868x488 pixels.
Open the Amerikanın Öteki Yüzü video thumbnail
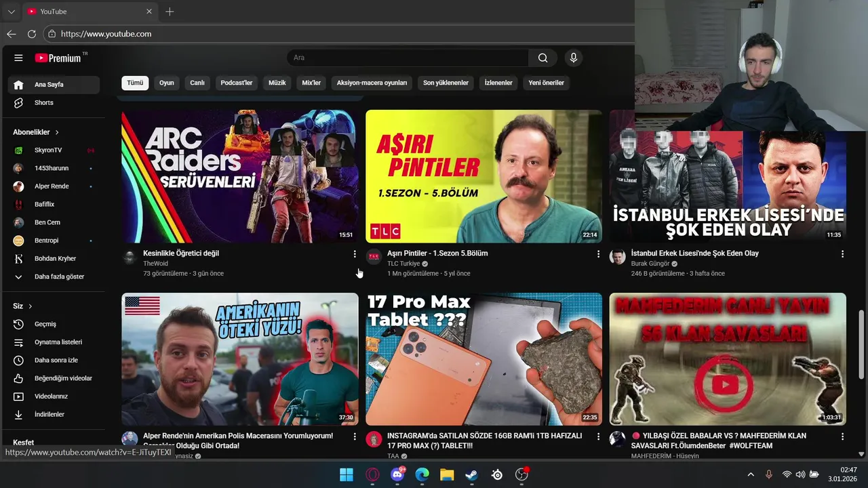tap(240, 359)
